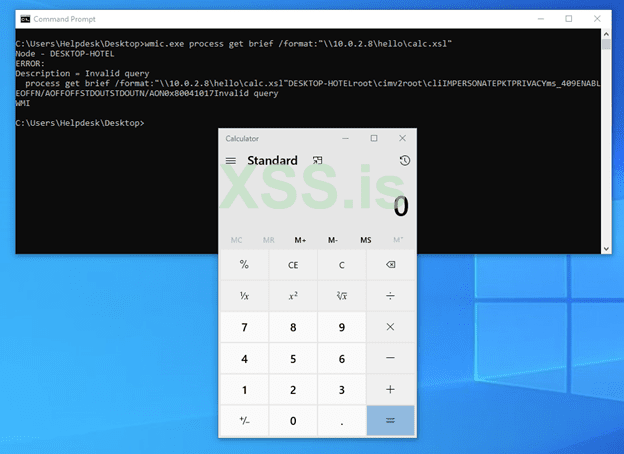Click the plus key
This screenshot has width=624, height=454.
[390, 390]
